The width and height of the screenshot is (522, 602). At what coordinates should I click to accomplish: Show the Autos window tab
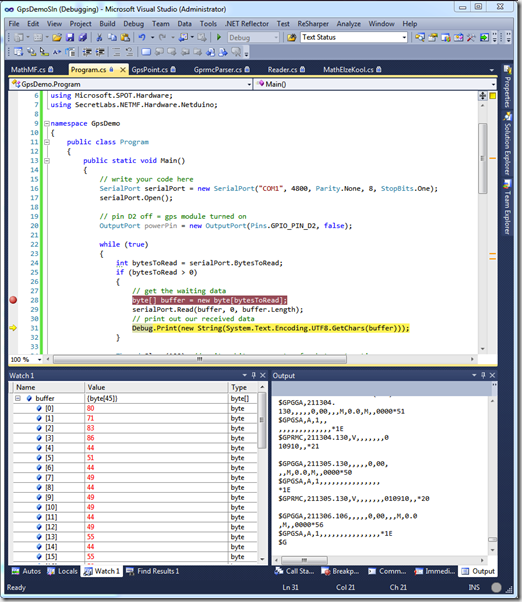pos(26,571)
